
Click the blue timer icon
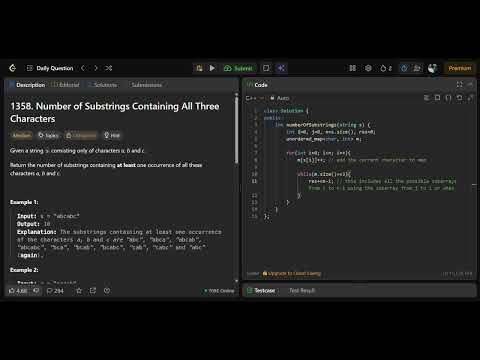click(404, 68)
